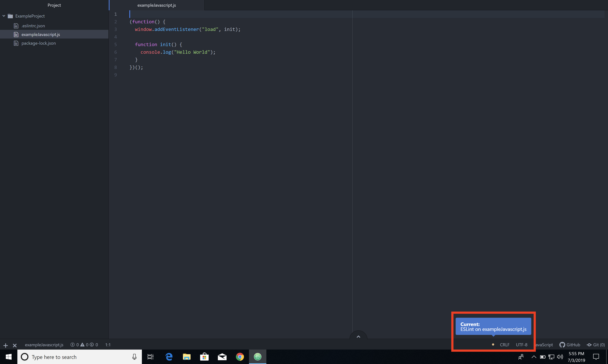Change UTF-8 file encoding
Image resolution: width=608 pixels, height=364 pixels.
(x=521, y=345)
